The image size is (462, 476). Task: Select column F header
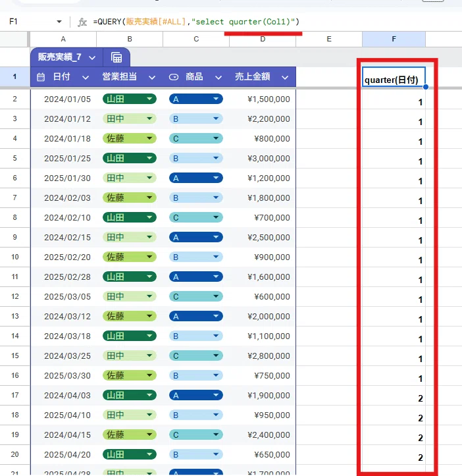[x=394, y=39]
